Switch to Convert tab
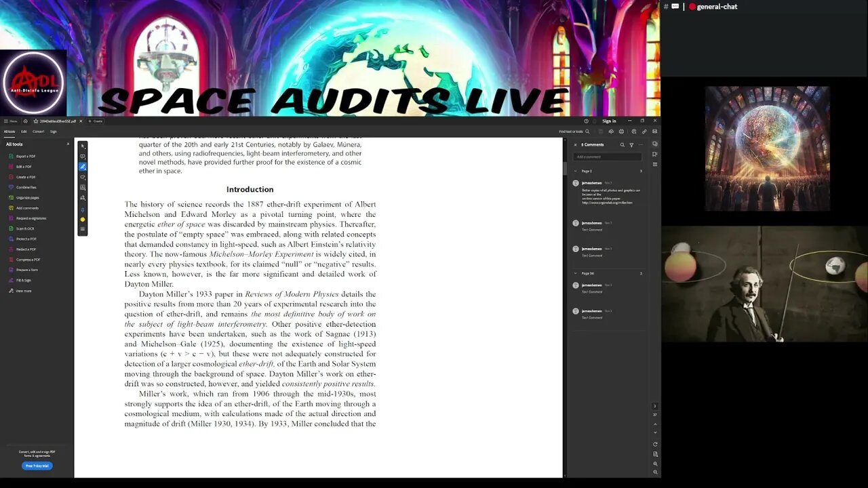The width and height of the screenshot is (868, 488). 39,131
